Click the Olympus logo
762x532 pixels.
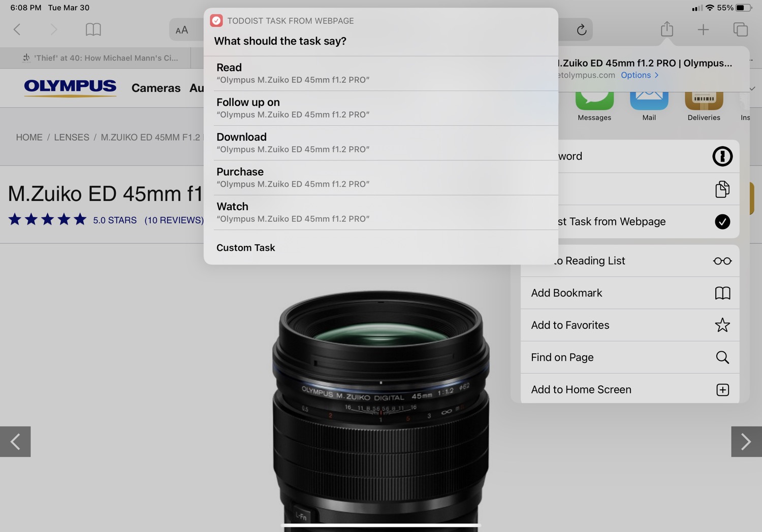[x=70, y=87]
